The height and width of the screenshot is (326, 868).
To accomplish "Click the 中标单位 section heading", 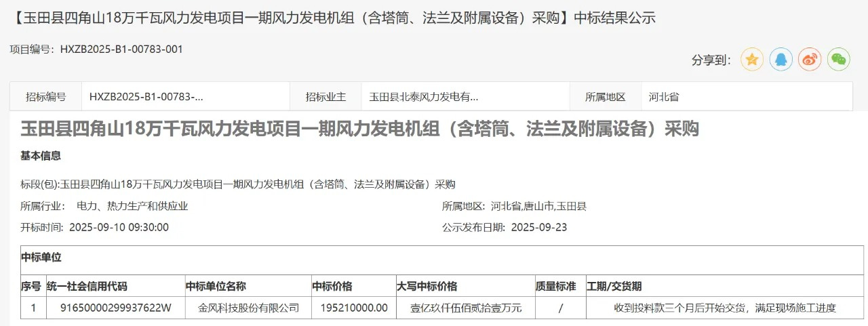I will (41, 258).
